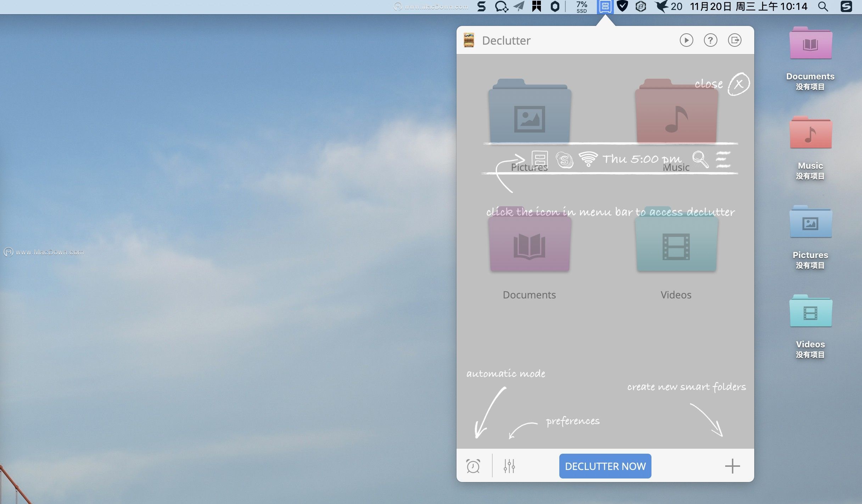The width and height of the screenshot is (862, 504).
Task: Close the tutorial overlay with the X circle
Action: coord(739,84)
